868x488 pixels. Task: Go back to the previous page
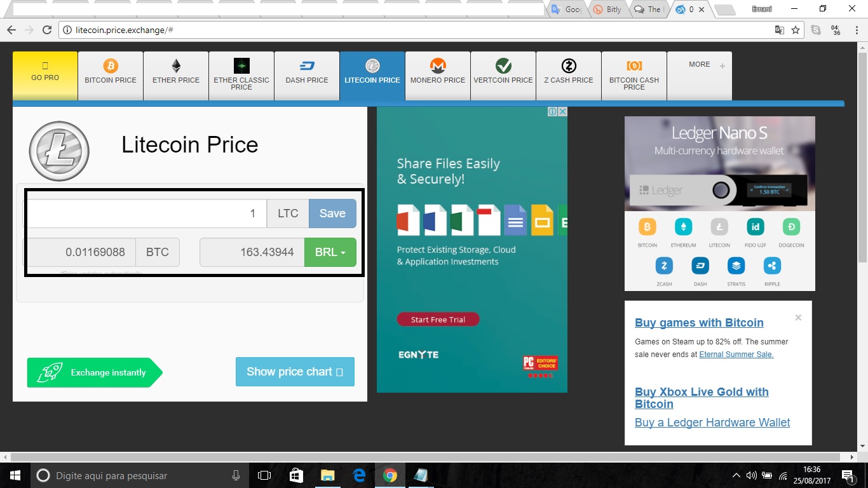click(11, 30)
